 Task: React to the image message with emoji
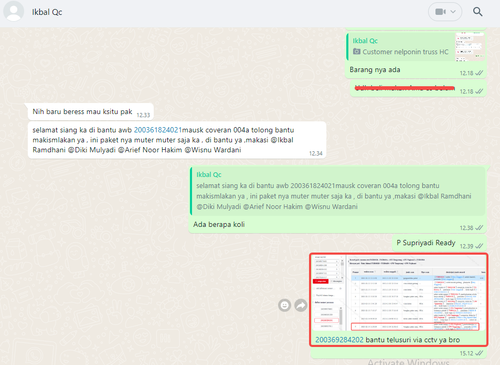[284, 305]
